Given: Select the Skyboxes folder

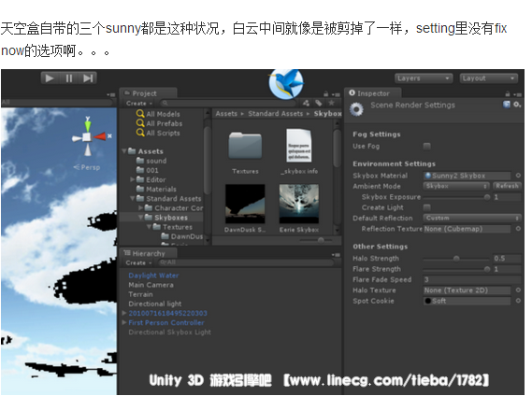Looking at the screenshot, I should point(166,218).
